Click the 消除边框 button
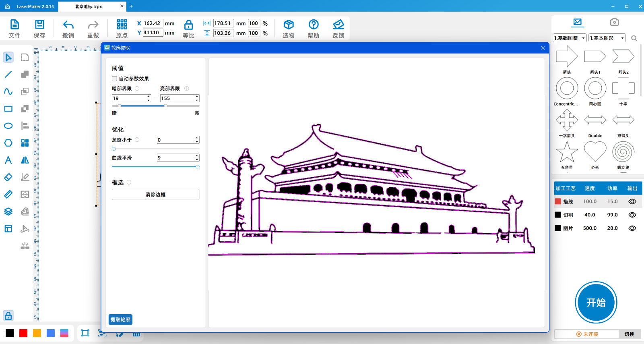The width and height of the screenshot is (644, 344). click(x=155, y=195)
